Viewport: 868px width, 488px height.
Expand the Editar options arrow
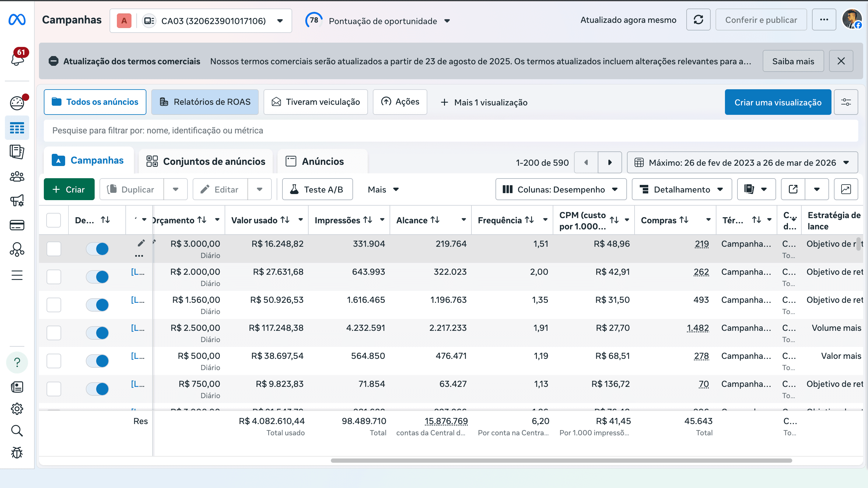(259, 189)
